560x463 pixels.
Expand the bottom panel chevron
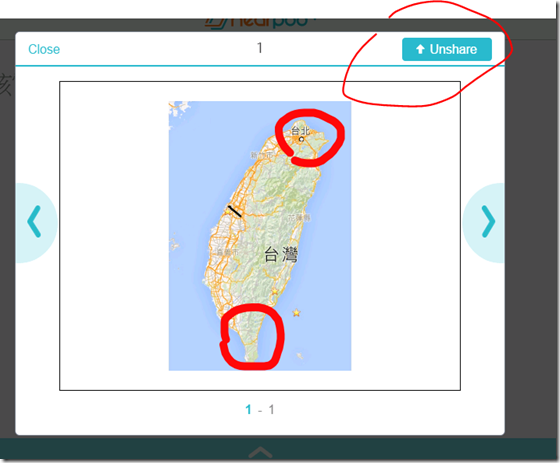point(260,452)
